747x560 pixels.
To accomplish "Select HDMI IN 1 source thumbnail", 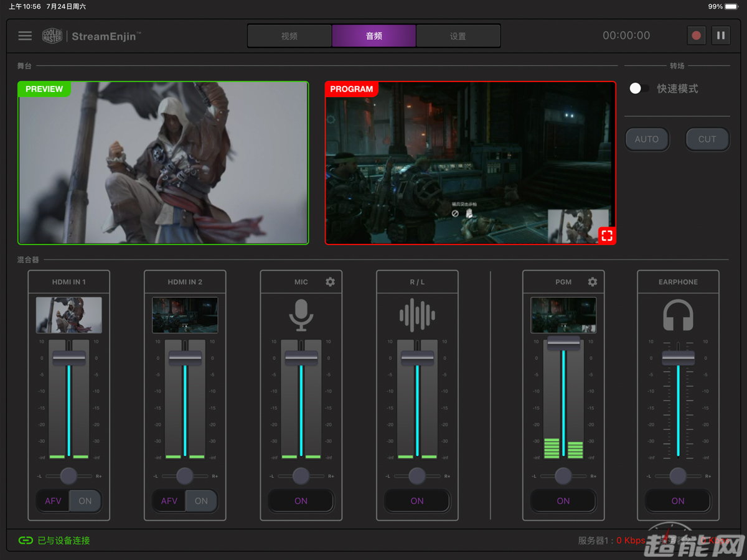I will tap(68, 315).
